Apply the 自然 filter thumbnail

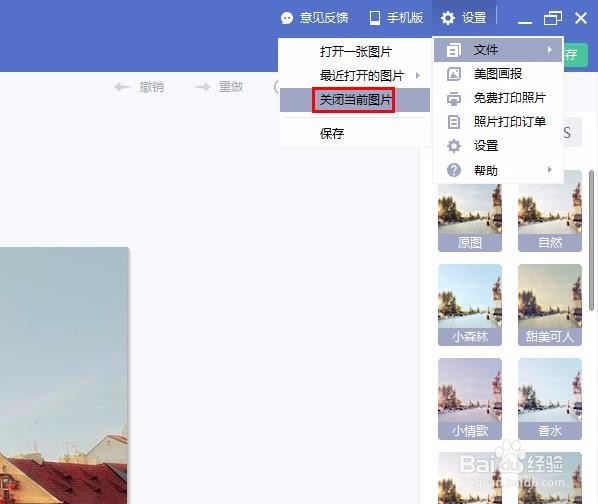550,211
